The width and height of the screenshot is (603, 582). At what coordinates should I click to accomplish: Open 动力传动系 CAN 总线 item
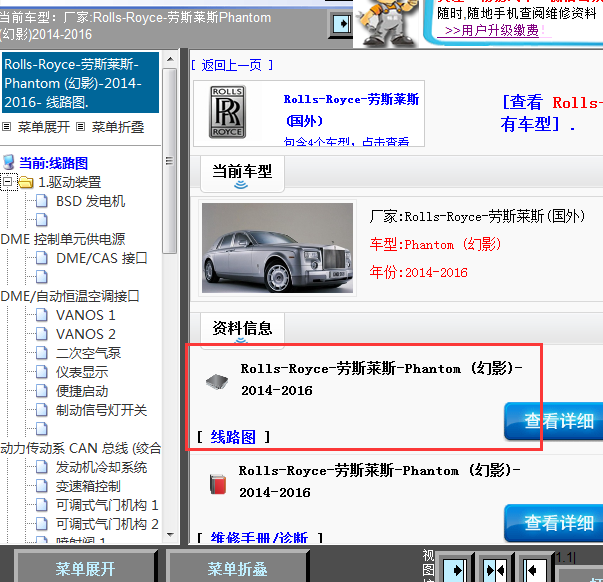click(x=81, y=448)
